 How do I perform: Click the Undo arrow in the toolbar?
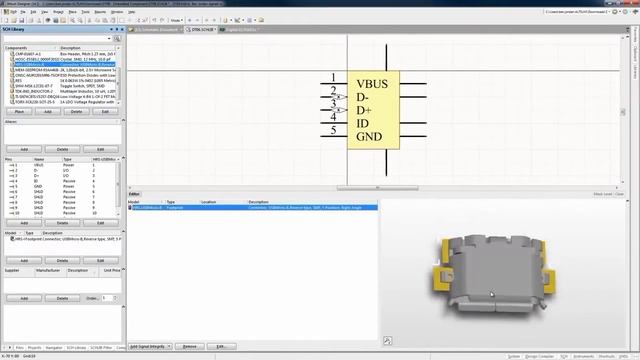click(x=154, y=20)
